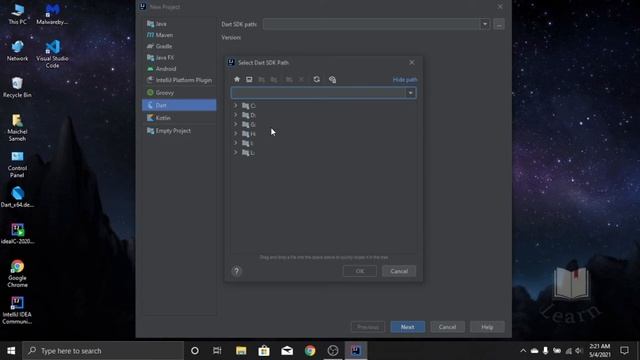The height and width of the screenshot is (360, 640).
Task: Close the Select Dart SDK Path dialog
Action: 411,62
